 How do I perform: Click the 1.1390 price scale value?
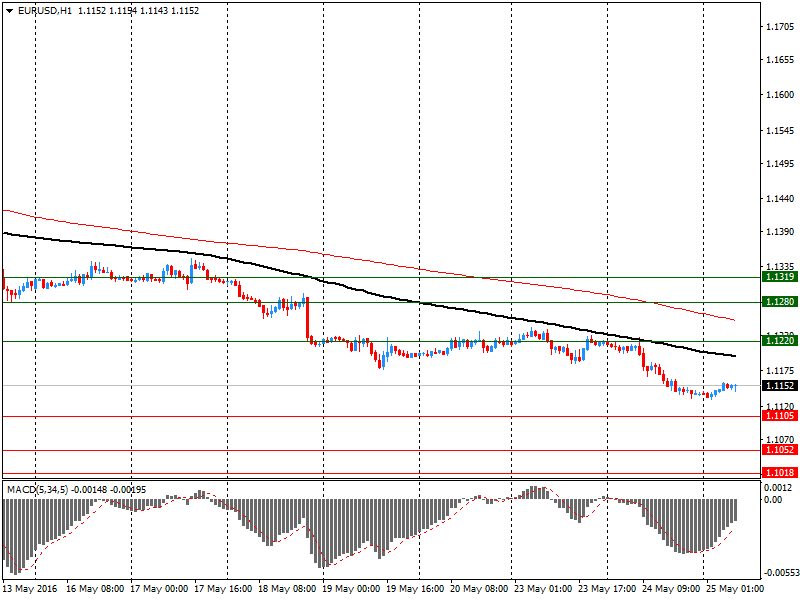pyautogui.click(x=780, y=232)
